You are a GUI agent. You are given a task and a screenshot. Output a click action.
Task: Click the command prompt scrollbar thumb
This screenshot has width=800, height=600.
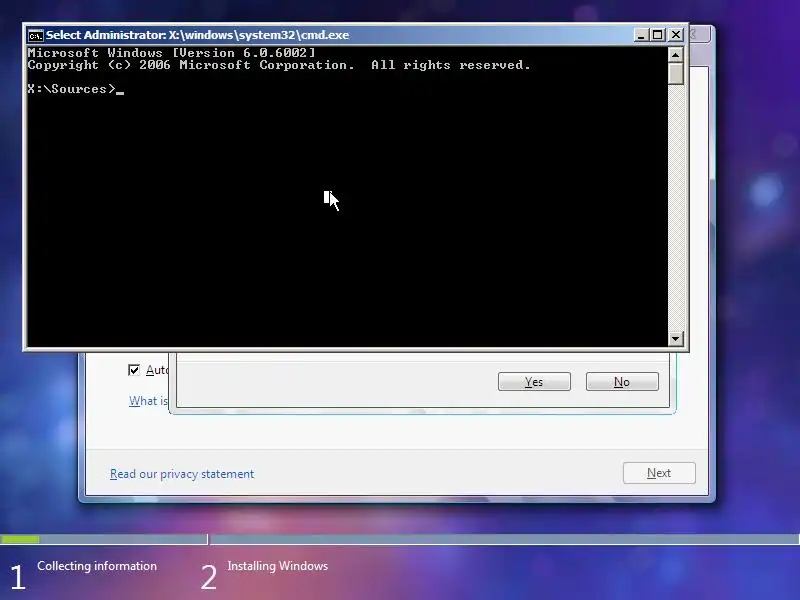pos(676,73)
